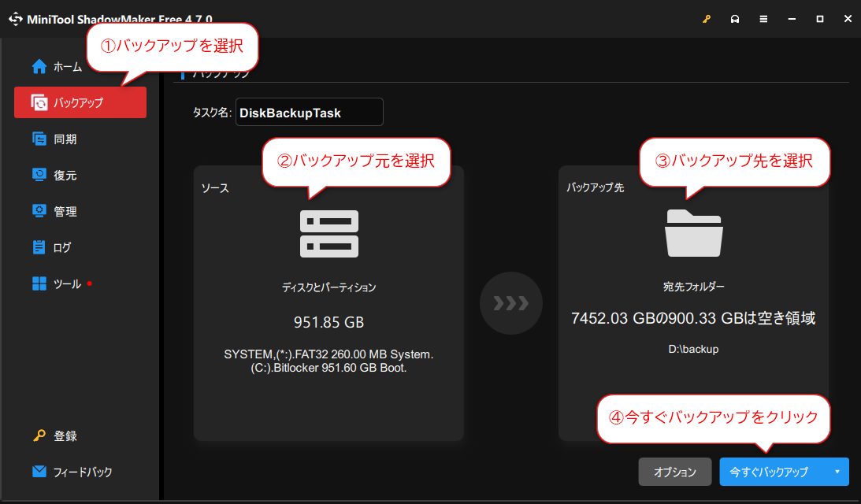
Task: Open the hamburger menu in title bar
Action: tap(763, 19)
